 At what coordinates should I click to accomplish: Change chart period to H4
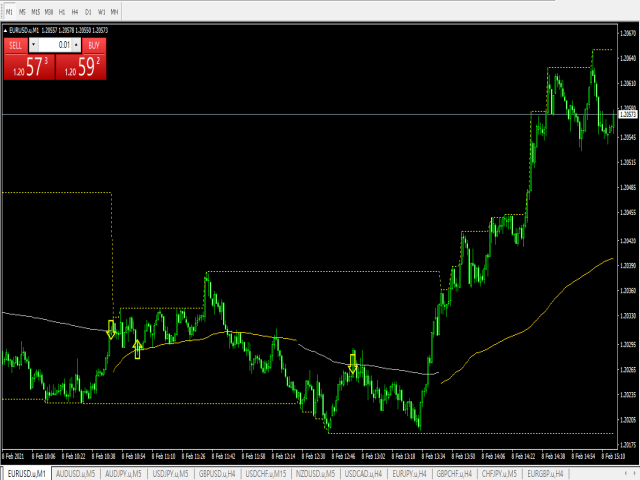click(75, 12)
